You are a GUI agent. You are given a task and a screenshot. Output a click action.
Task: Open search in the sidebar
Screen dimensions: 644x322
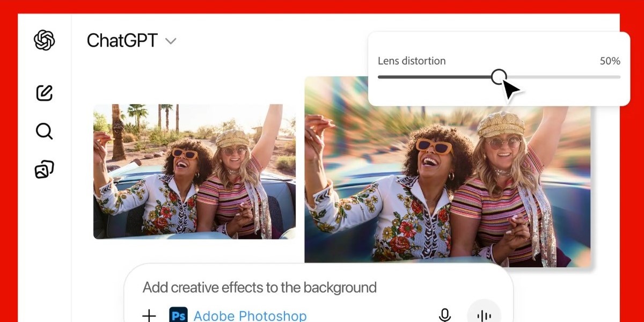[x=44, y=131]
